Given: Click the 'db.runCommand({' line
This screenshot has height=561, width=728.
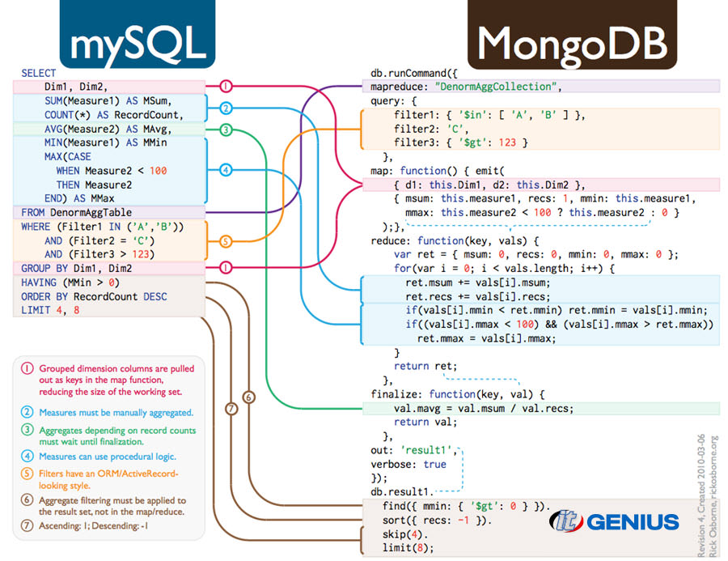Looking at the screenshot, I should [414, 73].
